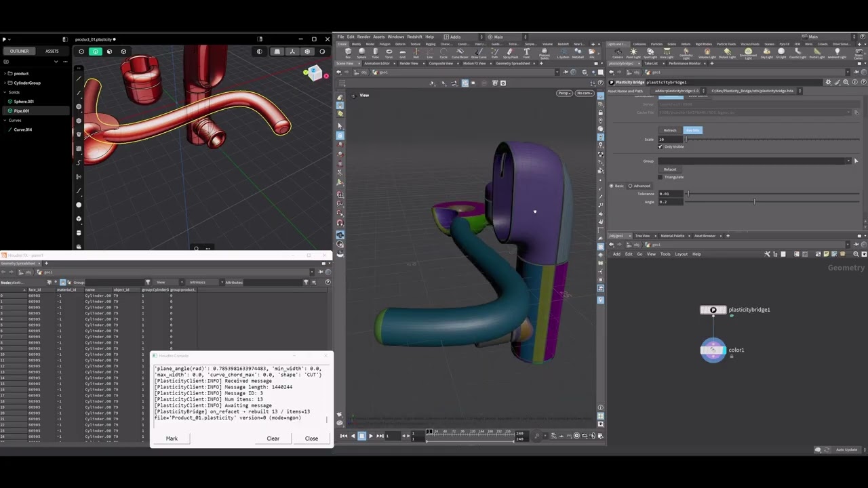
Task: Select the Draw Curve shelf tool
Action: 478,52
